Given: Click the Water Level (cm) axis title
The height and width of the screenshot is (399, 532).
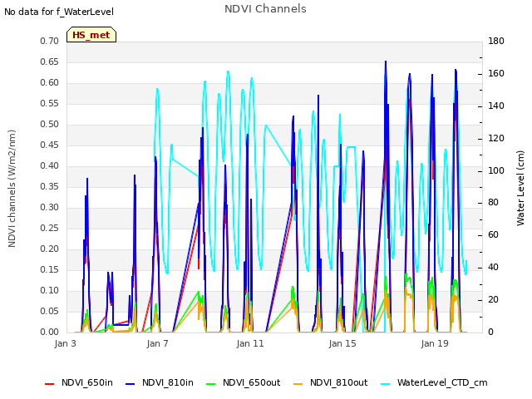Looking at the screenshot, I should click(x=520, y=189).
